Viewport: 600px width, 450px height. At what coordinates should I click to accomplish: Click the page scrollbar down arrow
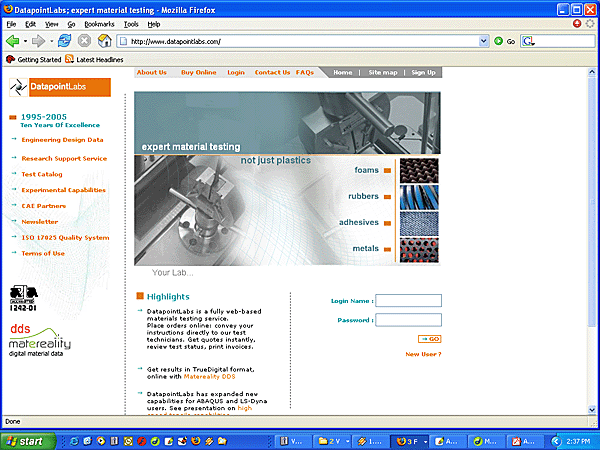tap(592, 409)
